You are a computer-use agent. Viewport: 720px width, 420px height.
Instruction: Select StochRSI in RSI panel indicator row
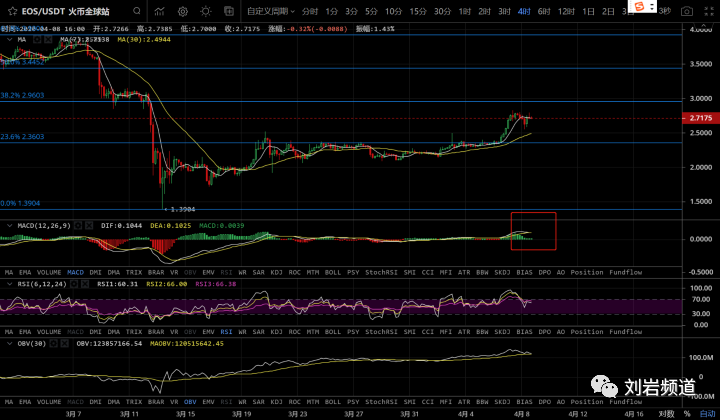click(381, 331)
